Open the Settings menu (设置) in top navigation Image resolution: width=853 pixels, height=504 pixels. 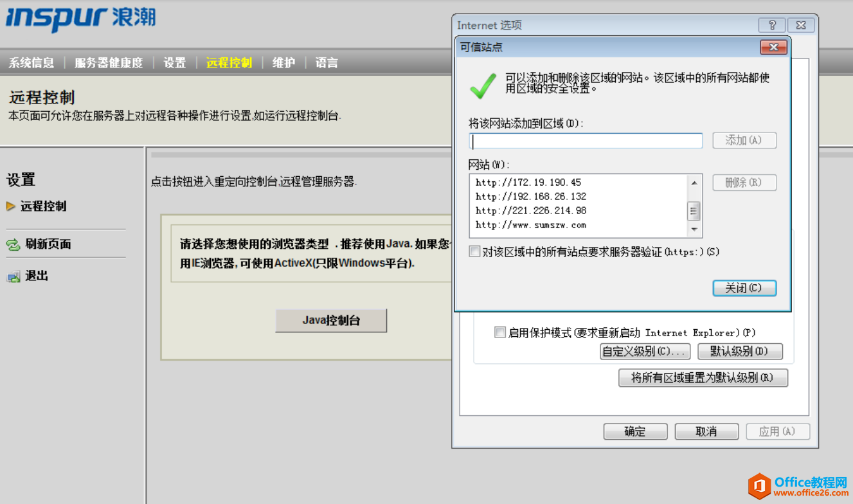click(x=175, y=63)
